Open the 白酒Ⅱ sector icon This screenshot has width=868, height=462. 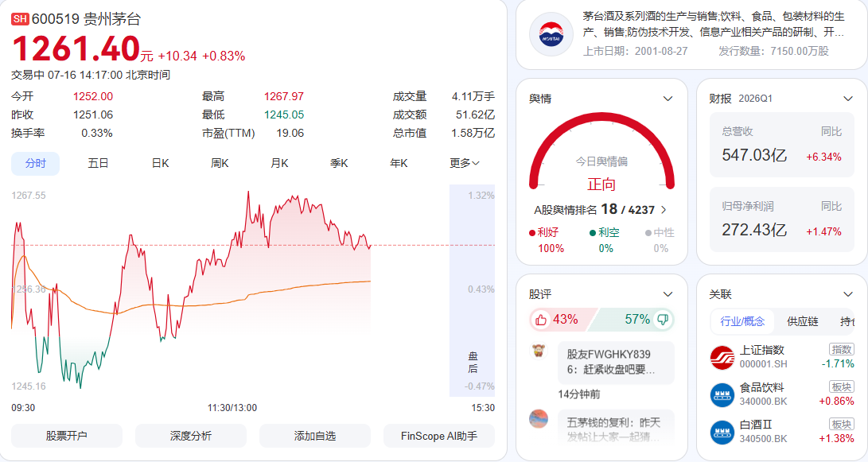(x=722, y=432)
